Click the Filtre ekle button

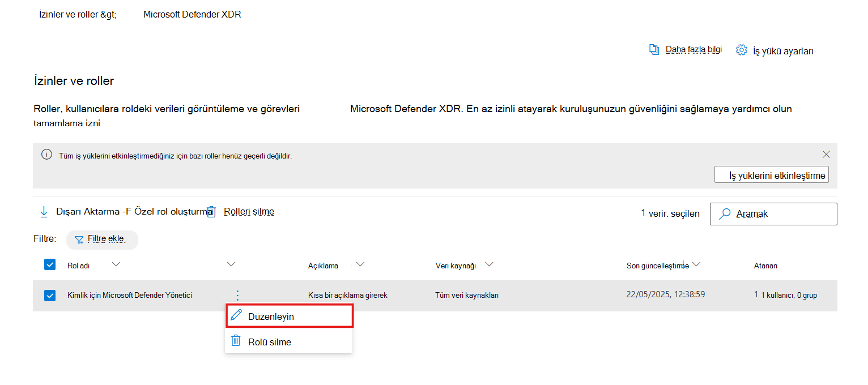102,240
